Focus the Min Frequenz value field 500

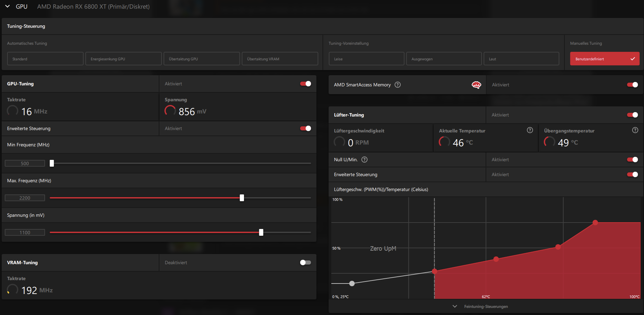25,163
